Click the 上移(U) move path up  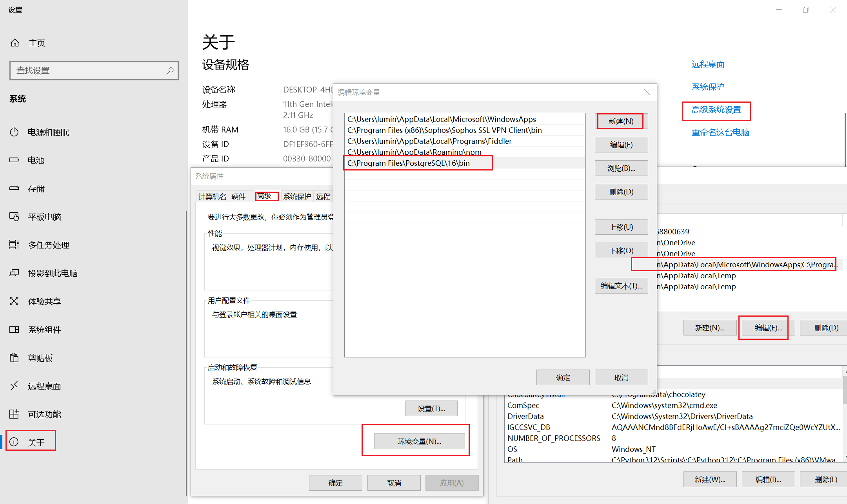[x=621, y=227]
